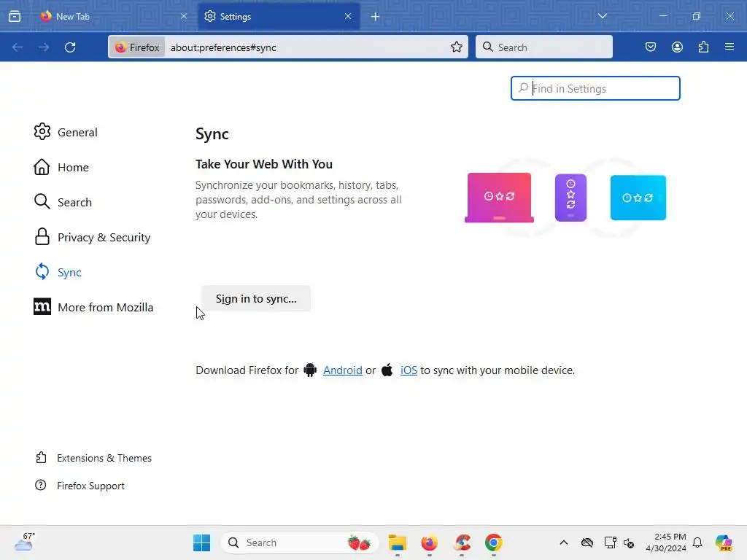Open Save to Pocket icon

click(x=651, y=47)
